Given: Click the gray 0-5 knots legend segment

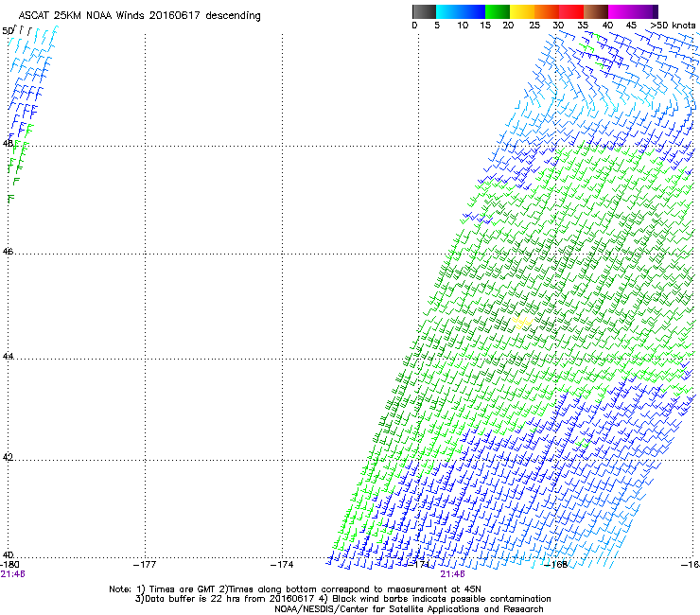Looking at the screenshot, I should (424, 11).
